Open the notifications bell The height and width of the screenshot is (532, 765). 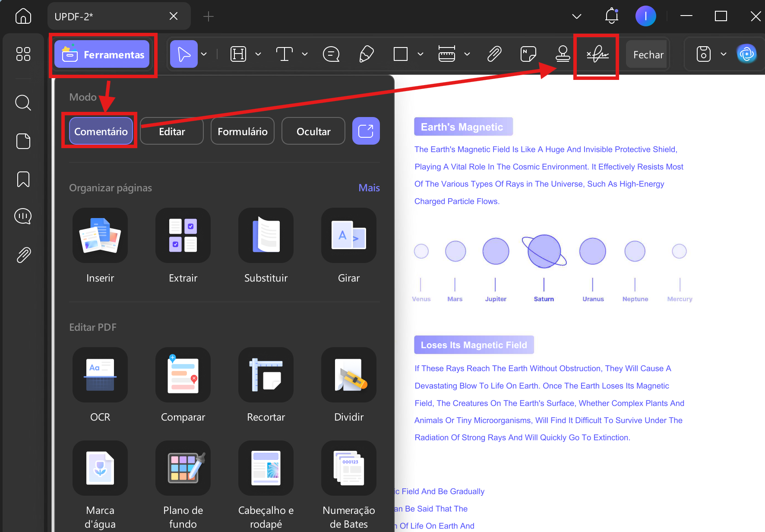612,16
